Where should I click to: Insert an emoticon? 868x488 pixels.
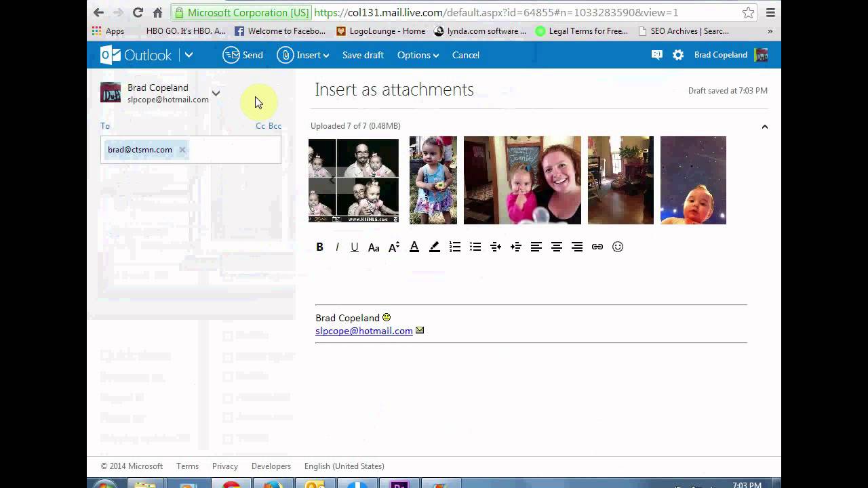point(618,247)
